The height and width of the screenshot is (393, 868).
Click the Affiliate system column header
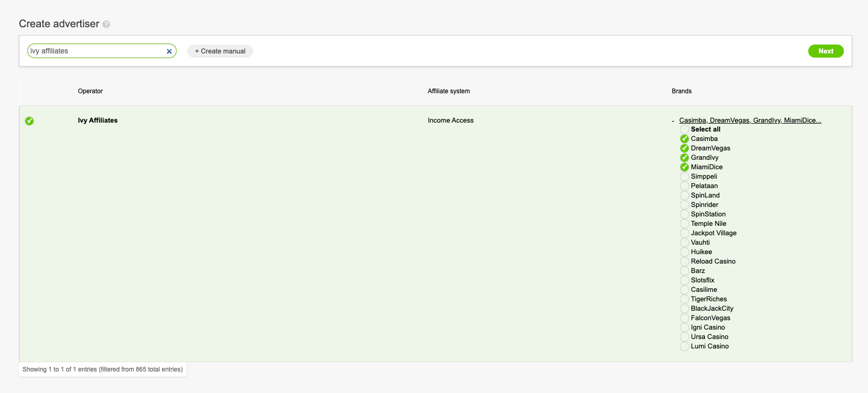449,91
